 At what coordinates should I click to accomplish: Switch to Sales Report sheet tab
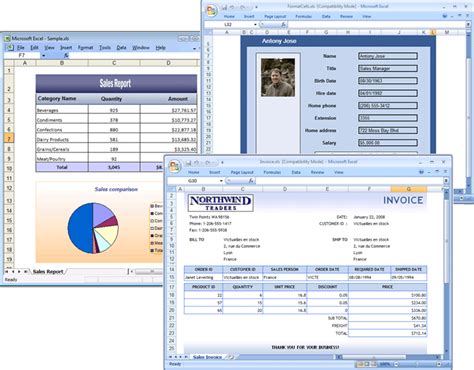coord(48,272)
